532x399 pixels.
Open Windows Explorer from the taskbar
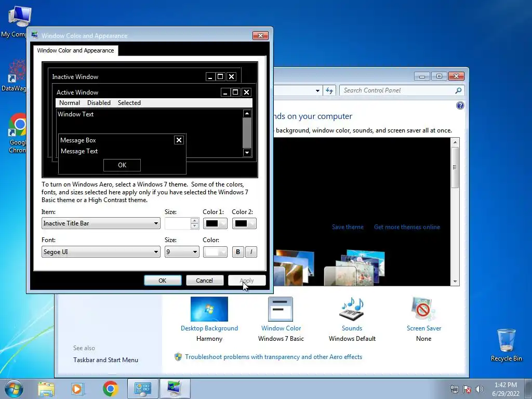(x=46, y=389)
